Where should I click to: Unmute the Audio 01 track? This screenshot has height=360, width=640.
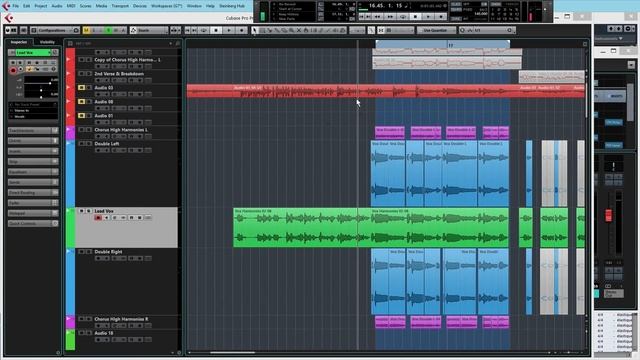coord(81,116)
